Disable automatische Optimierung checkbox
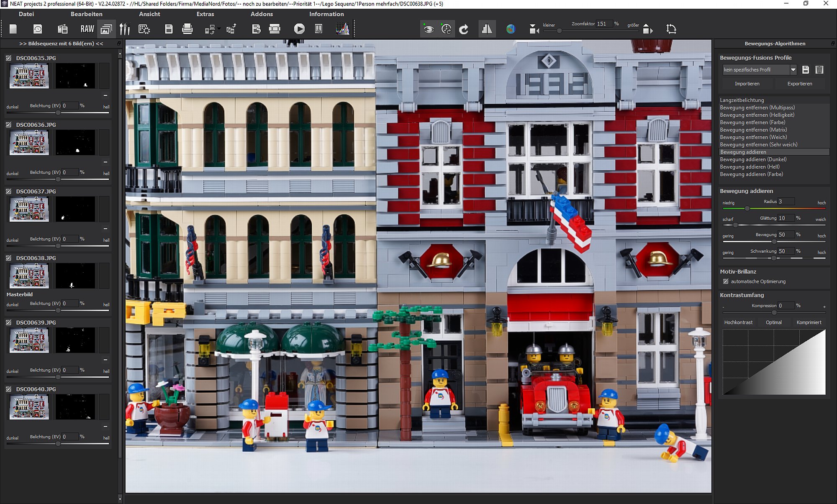The height and width of the screenshot is (504, 837). pyautogui.click(x=726, y=281)
